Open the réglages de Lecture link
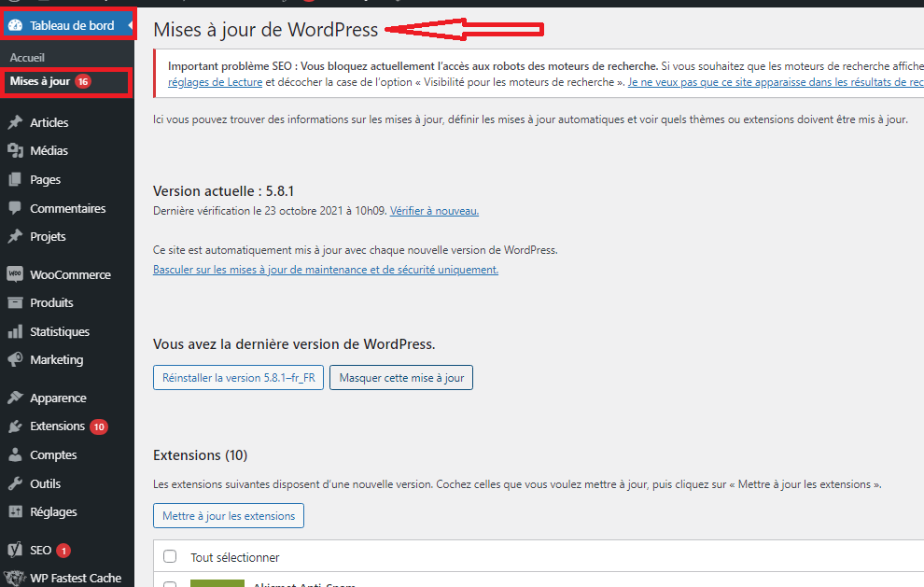 (215, 82)
